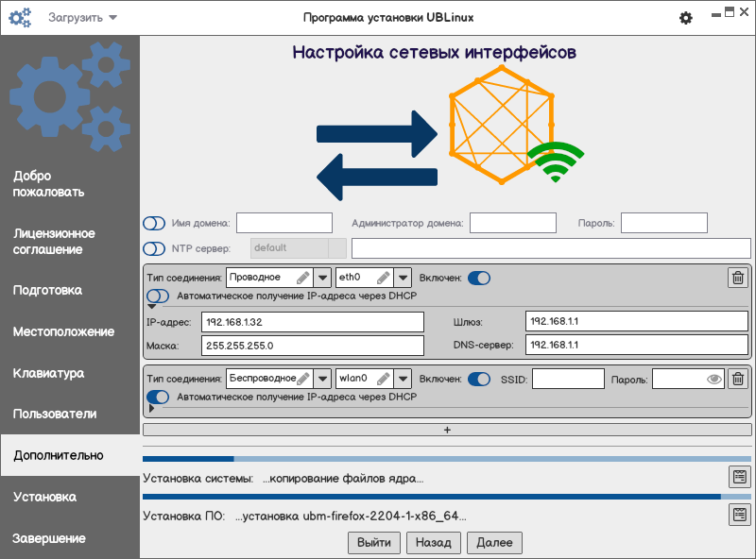The height and width of the screenshot is (559, 756).
Task: Disable DHCP for the wlan0 connection
Action: pyautogui.click(x=158, y=398)
